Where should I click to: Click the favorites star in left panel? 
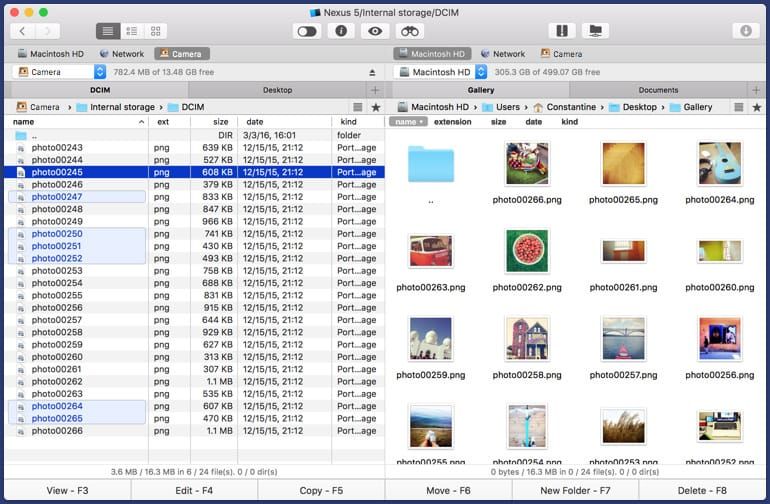pos(375,107)
